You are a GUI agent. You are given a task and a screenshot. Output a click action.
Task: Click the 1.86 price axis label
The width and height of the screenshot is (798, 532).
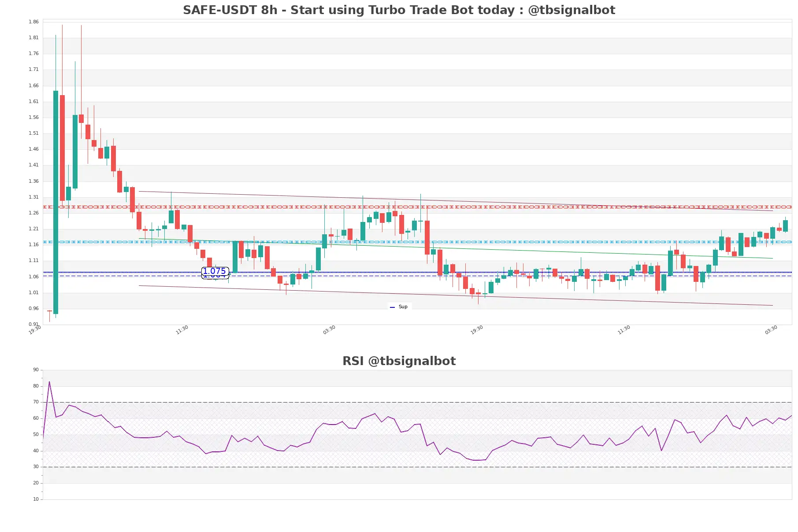(33, 22)
